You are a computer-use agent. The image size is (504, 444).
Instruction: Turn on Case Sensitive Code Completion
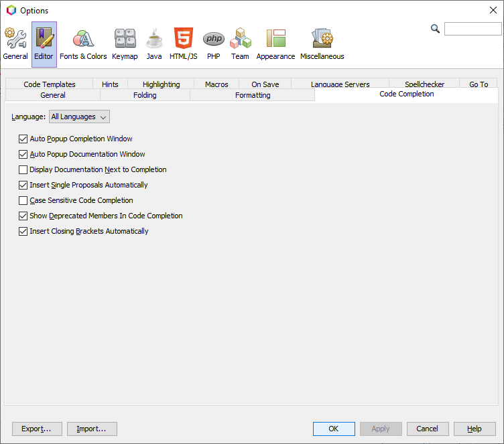click(24, 201)
